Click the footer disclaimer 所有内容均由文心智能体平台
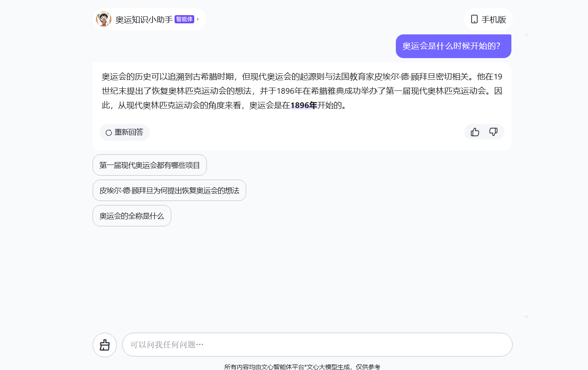Image resolution: width=588 pixels, height=370 pixels. (x=302, y=367)
